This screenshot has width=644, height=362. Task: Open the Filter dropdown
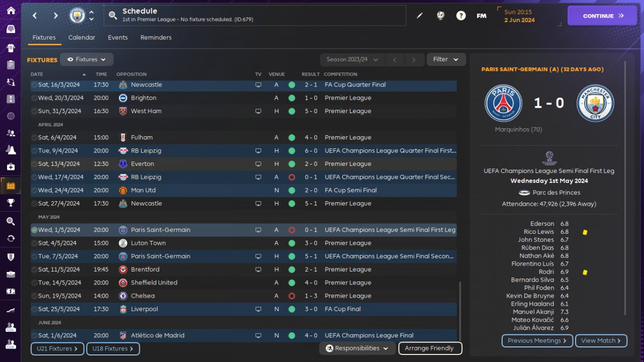[446, 59]
